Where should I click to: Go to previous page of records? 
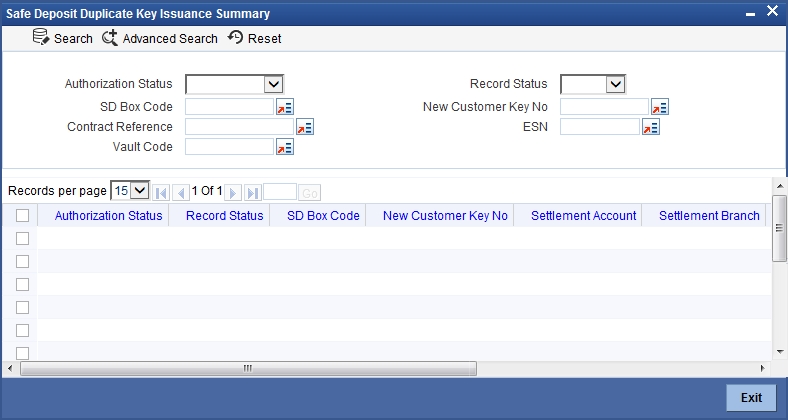click(181, 192)
